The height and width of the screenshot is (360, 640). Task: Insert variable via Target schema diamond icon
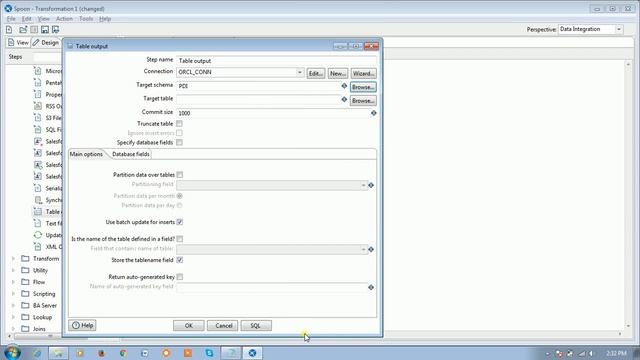(344, 86)
